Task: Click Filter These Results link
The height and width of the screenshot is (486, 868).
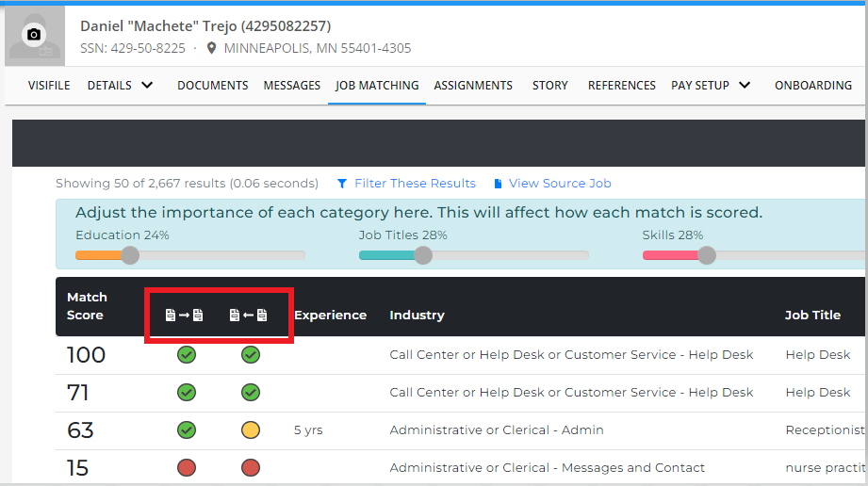Action: click(x=416, y=184)
